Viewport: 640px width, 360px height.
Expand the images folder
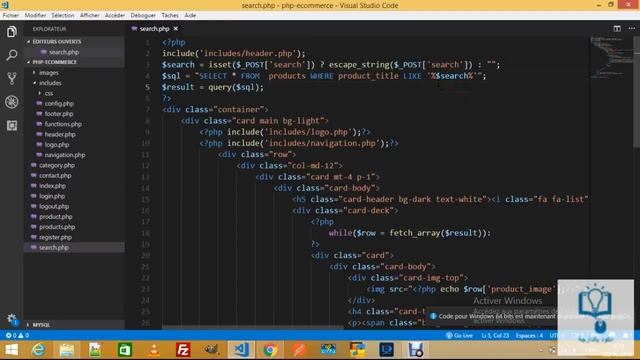coord(49,73)
